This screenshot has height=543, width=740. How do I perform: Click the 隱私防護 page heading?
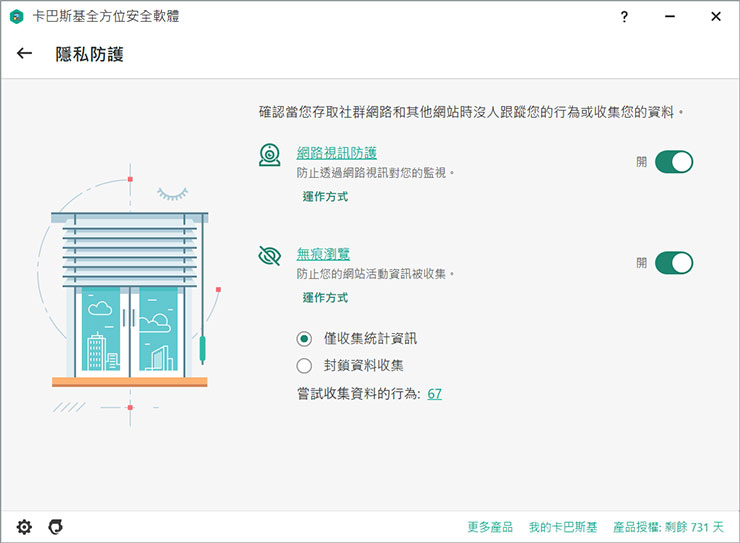coord(89,54)
